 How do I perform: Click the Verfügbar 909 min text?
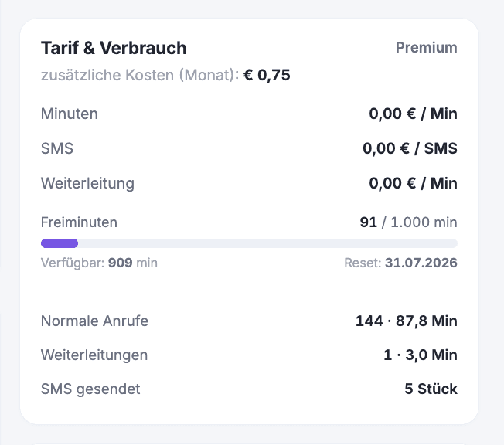99,263
